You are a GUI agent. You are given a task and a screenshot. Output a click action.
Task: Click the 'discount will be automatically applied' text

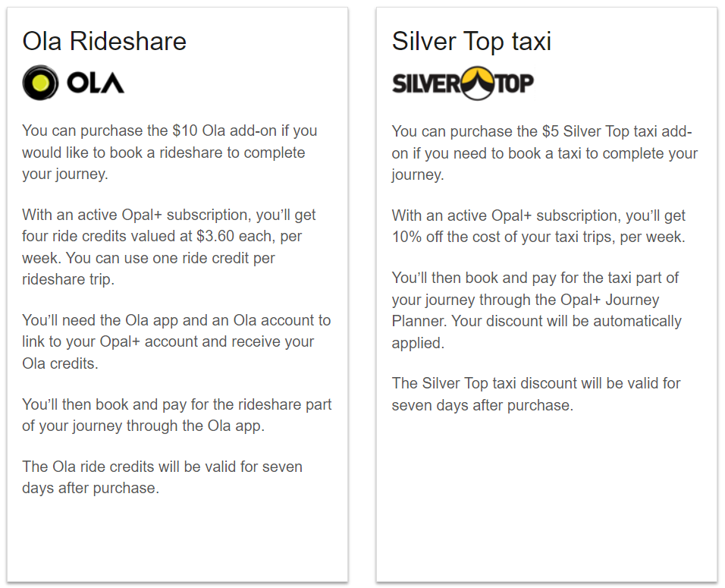click(x=536, y=332)
